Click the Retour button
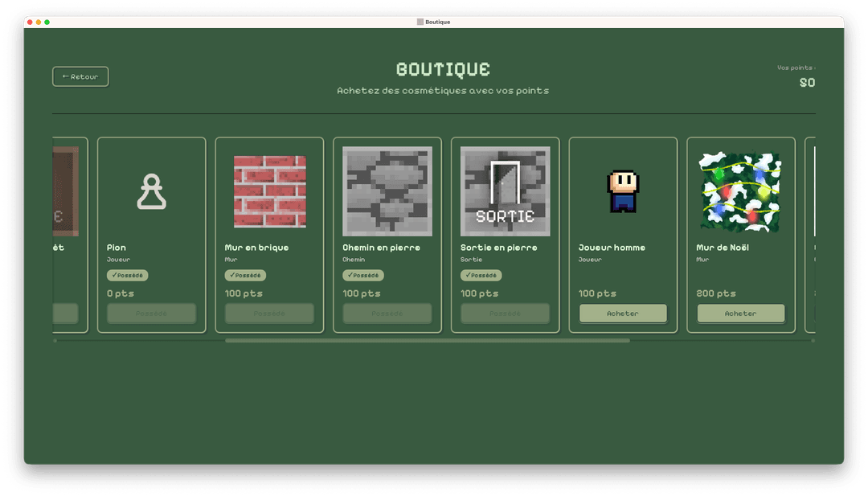The width and height of the screenshot is (868, 496). [80, 76]
